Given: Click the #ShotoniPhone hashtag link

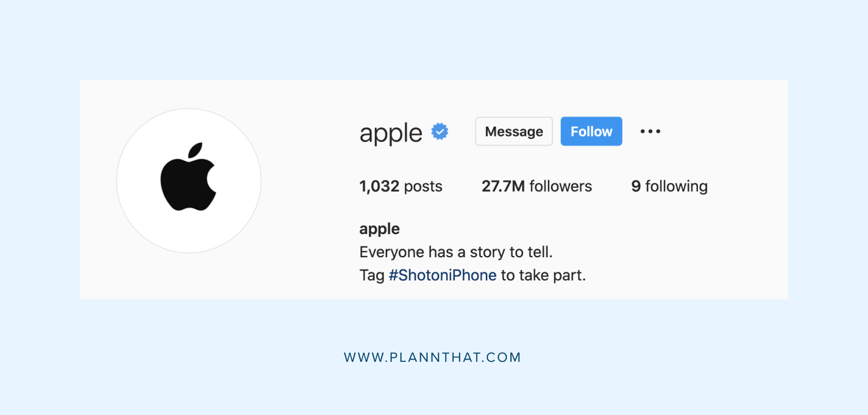Looking at the screenshot, I should click(x=443, y=275).
